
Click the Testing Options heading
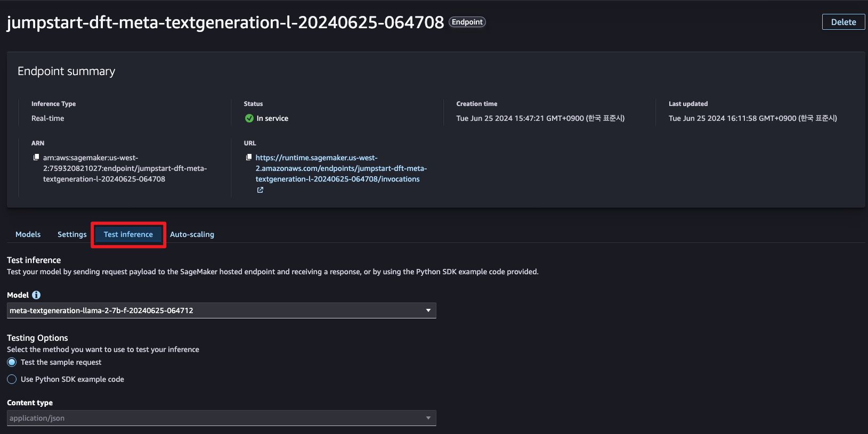click(37, 338)
